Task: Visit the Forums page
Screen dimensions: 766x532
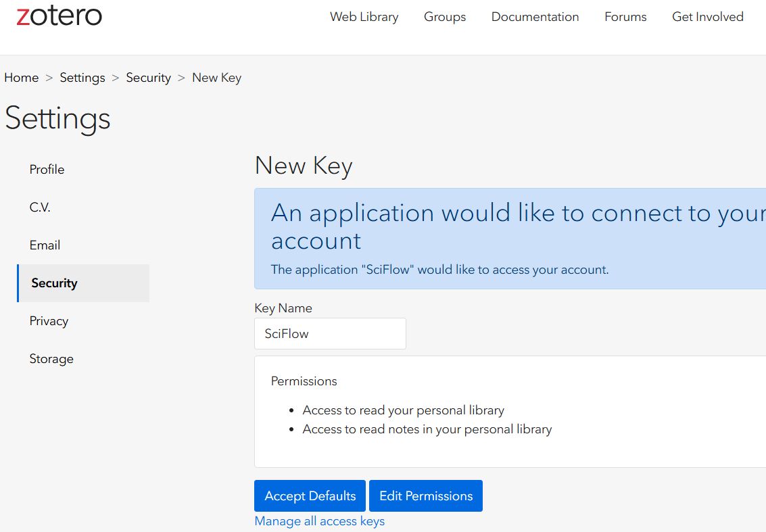Action: point(625,17)
